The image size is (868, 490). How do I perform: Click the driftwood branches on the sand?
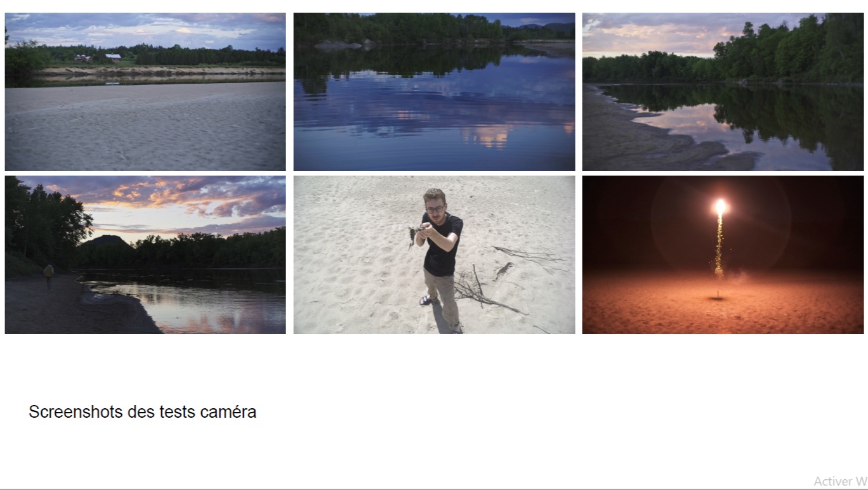point(485,292)
